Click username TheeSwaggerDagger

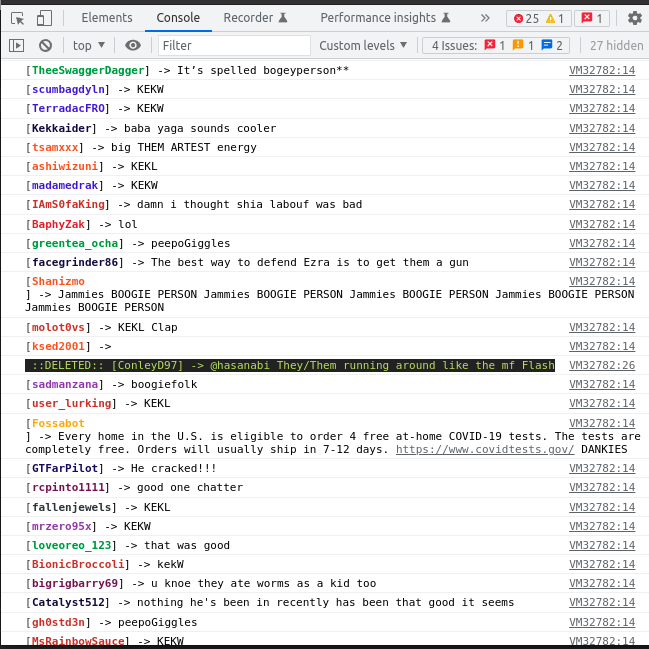point(88,70)
